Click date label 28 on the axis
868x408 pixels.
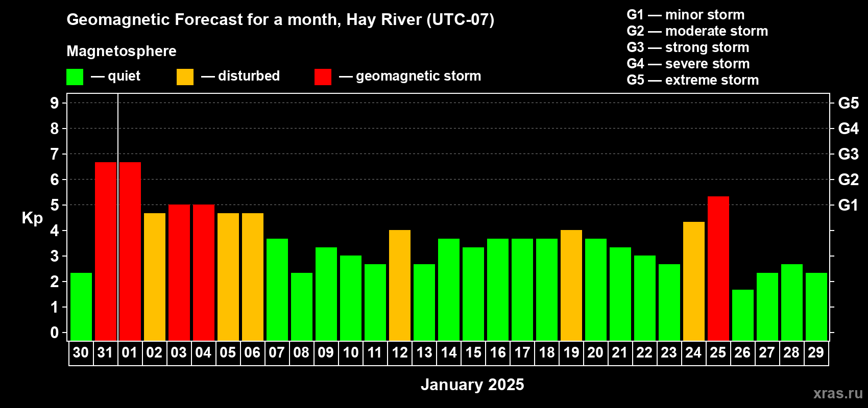pos(791,352)
